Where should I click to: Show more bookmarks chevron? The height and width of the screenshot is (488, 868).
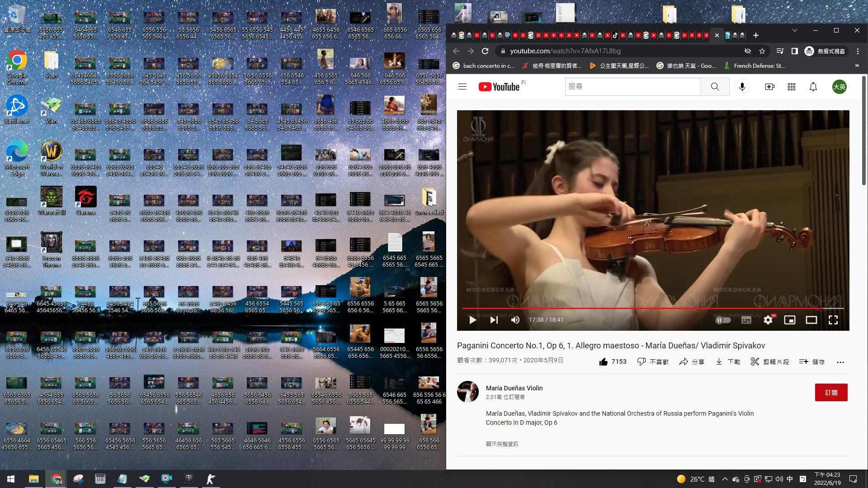point(857,66)
